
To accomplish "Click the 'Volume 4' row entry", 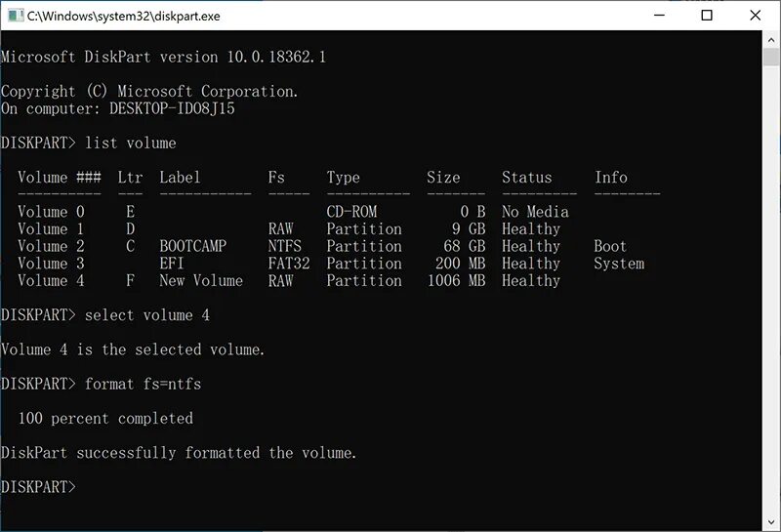I will click(x=51, y=280).
